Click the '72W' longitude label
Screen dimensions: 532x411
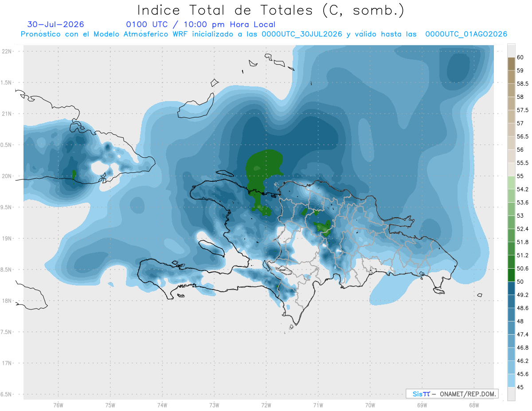(x=266, y=405)
